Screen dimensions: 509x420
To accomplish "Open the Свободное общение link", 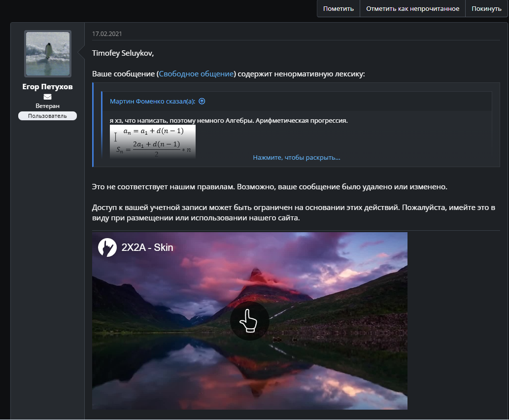I will [x=196, y=74].
